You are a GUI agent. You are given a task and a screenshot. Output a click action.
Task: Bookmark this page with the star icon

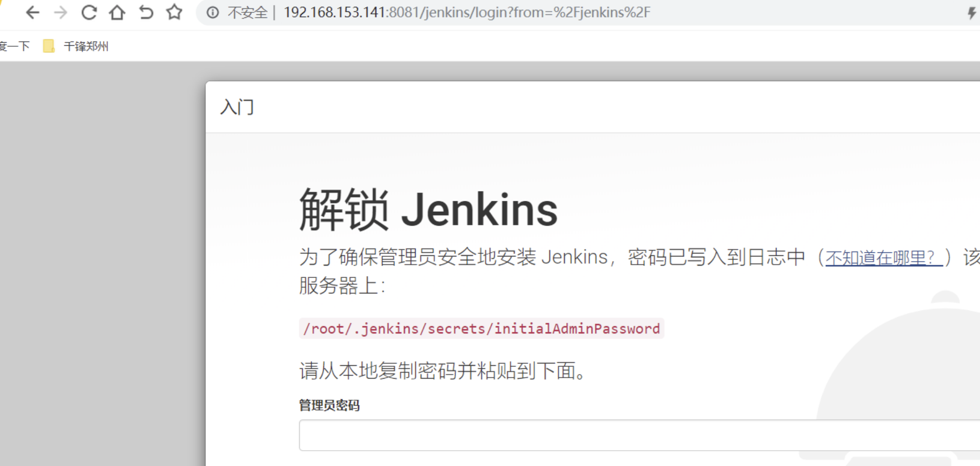(174, 12)
